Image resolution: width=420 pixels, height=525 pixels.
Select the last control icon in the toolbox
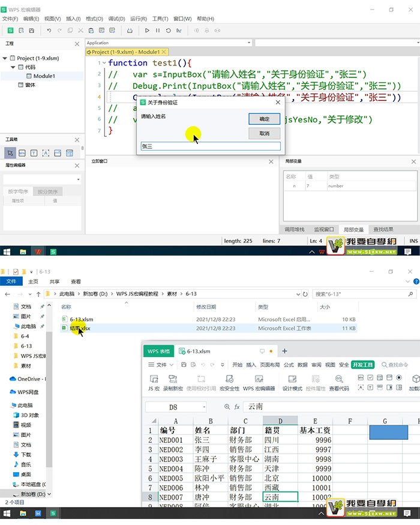coord(70,153)
